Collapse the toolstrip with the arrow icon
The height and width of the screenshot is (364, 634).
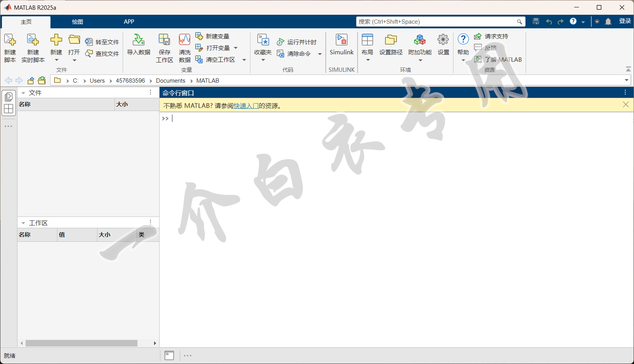(x=628, y=69)
